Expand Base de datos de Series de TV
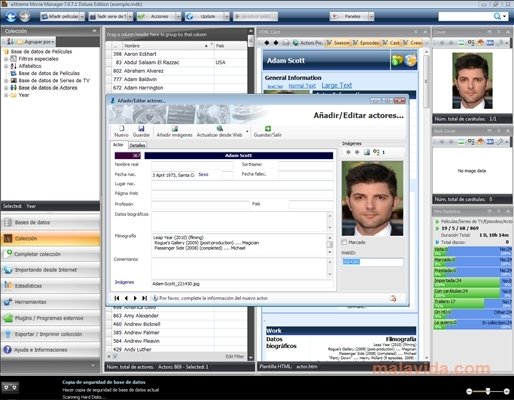Screen dimensions: 514x400 6,81
